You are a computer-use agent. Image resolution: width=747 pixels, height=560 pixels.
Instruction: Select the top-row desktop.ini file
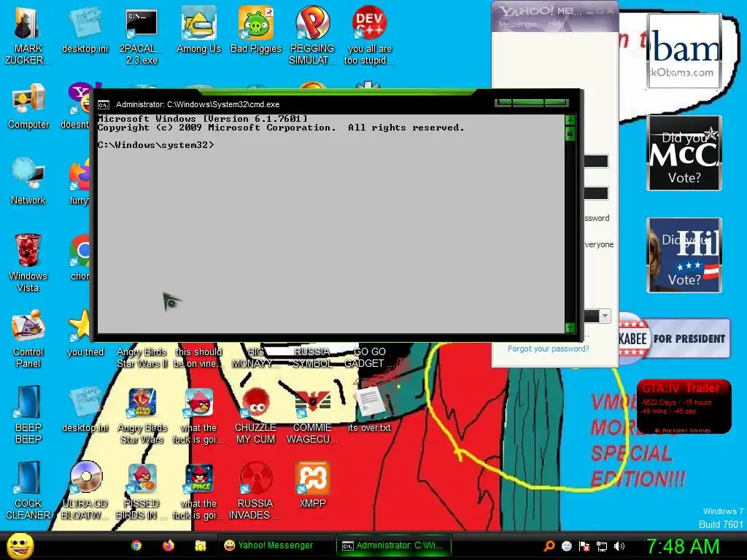(85, 30)
